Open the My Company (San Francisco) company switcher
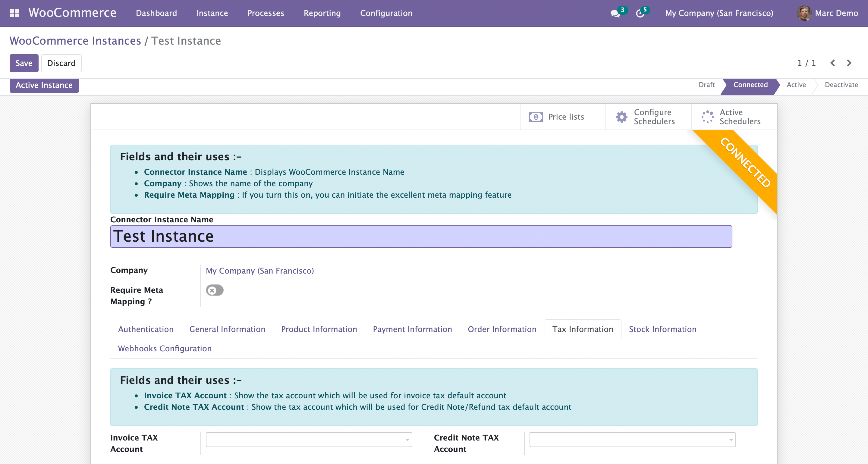 tap(719, 13)
